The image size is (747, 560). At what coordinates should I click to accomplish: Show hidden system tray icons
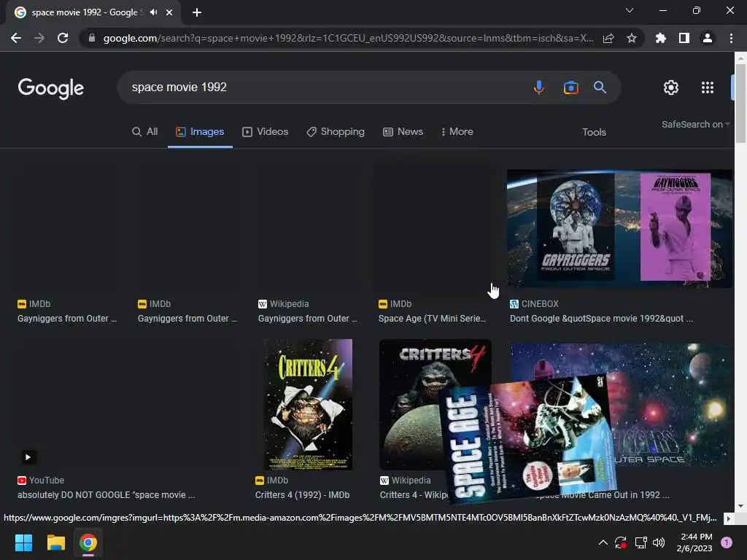[603, 542]
